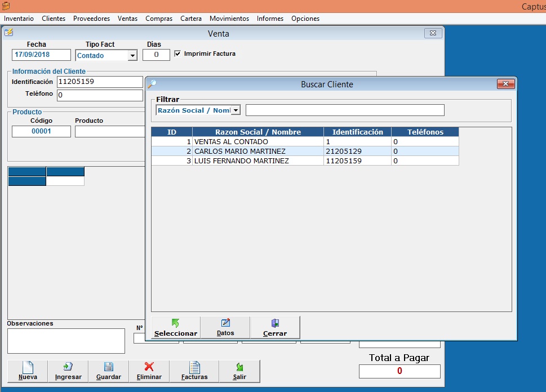This screenshot has height=392, width=546.
Task: Click the Cerrar door icon button
Action: click(274, 327)
